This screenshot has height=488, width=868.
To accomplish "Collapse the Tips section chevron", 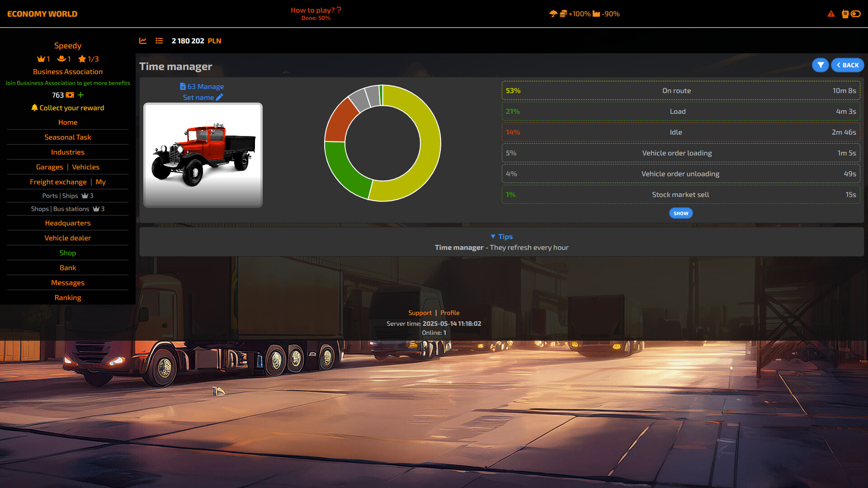I will pyautogui.click(x=493, y=236).
